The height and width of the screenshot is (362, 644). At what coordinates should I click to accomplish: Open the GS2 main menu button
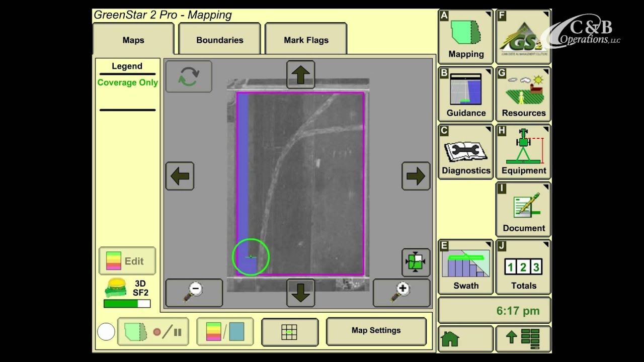coord(523,36)
